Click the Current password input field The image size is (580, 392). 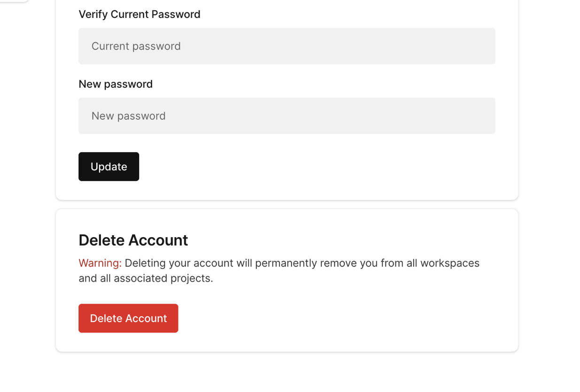click(286, 46)
